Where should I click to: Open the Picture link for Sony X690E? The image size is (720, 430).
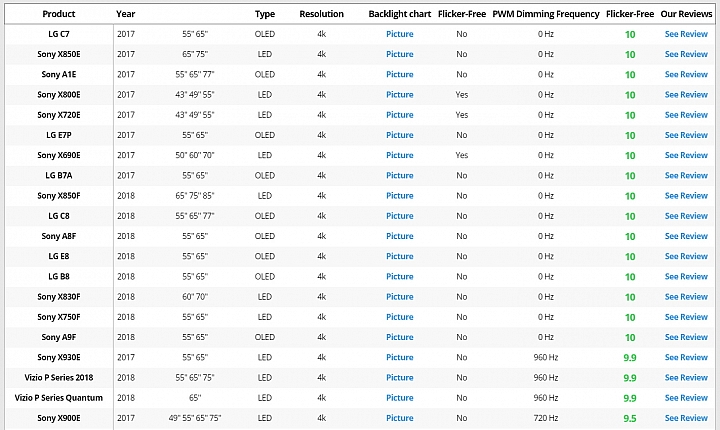pos(399,155)
